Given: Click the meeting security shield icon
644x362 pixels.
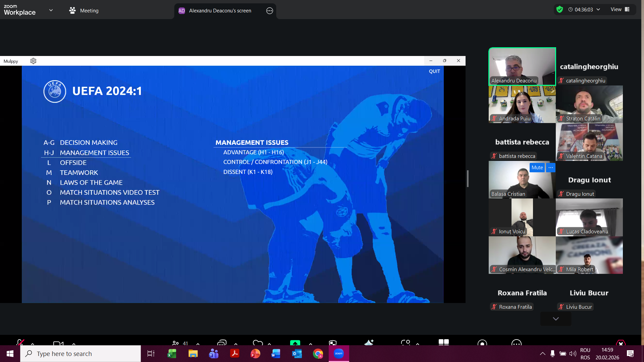Looking at the screenshot, I should click(559, 9).
